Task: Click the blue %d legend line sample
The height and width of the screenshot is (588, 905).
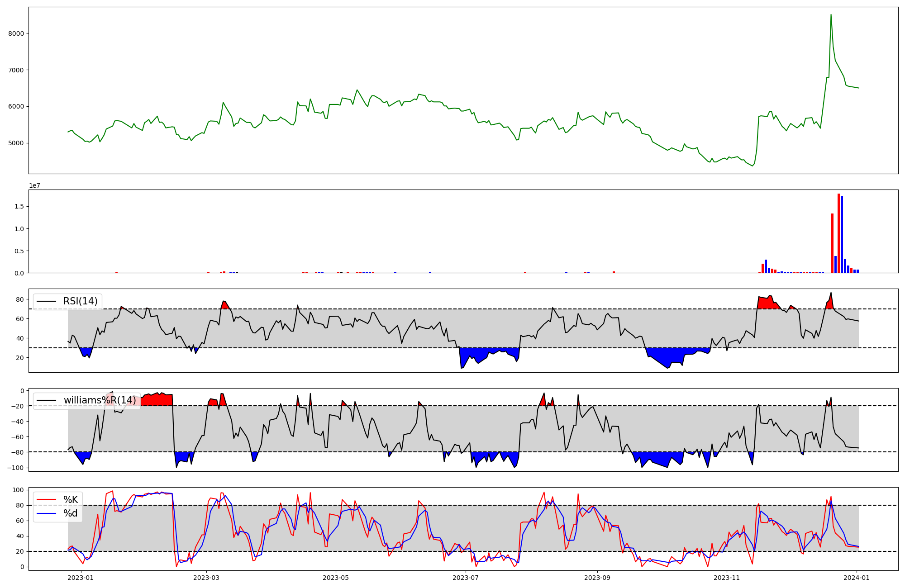Action: pos(46,513)
